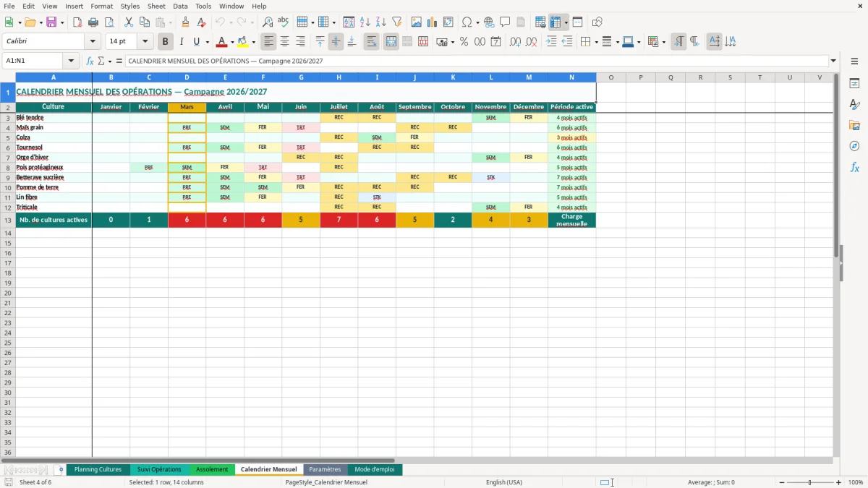Image resolution: width=868 pixels, height=488 pixels.
Task: Split the window using toolbar icon
Action: [x=577, y=22]
